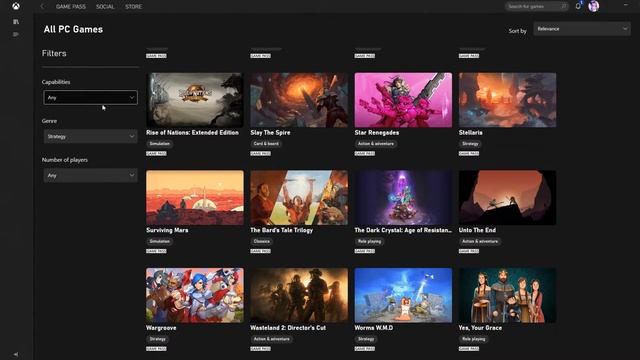The height and width of the screenshot is (360, 640).
Task: Open The Bard's Tale Trilogy thumbnail
Action: [299, 198]
